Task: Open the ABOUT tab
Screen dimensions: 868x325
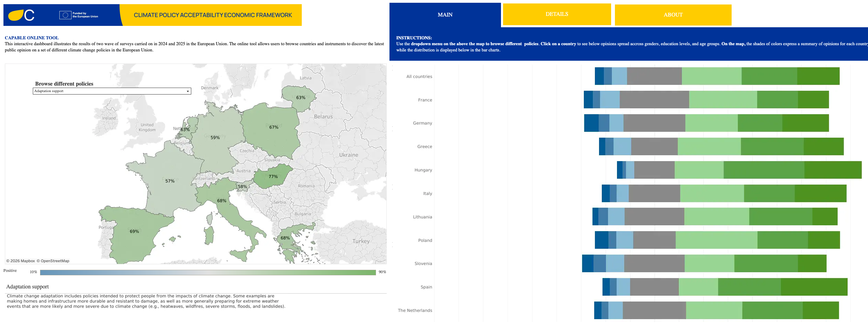Action: click(x=673, y=14)
